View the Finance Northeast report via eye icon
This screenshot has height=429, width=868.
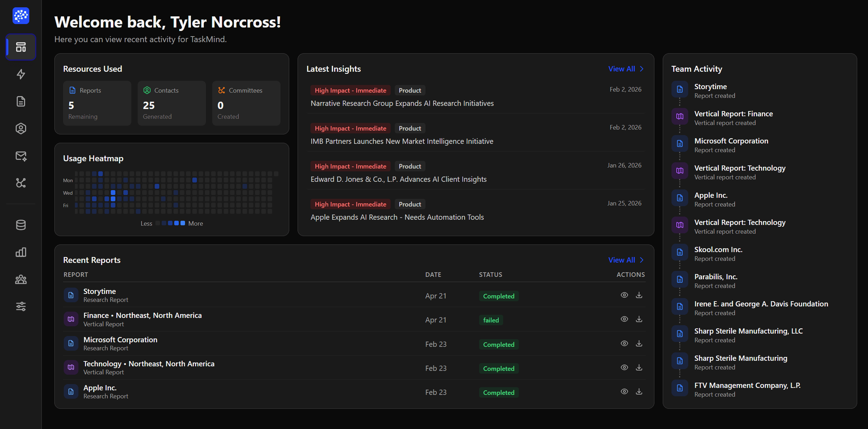(x=624, y=319)
